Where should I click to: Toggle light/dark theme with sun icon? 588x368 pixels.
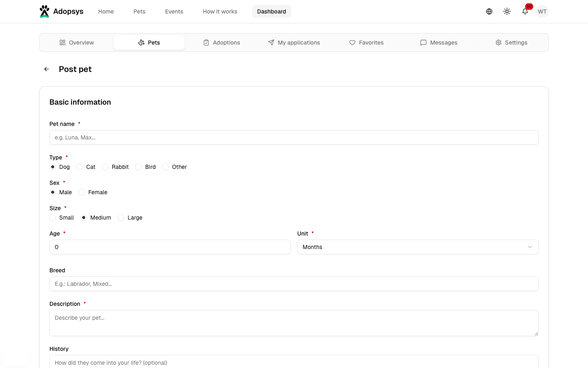(507, 11)
